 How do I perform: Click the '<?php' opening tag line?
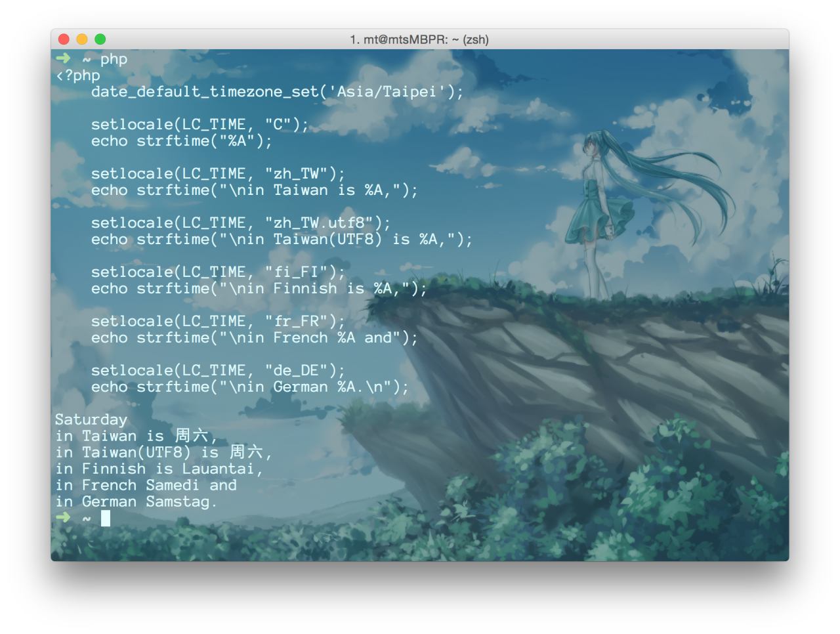pyautogui.click(x=78, y=75)
